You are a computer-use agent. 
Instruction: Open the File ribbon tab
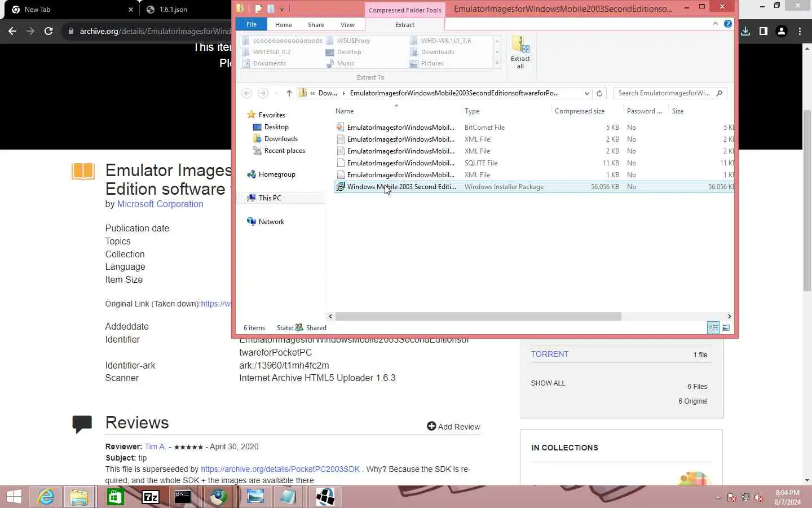[x=251, y=24]
